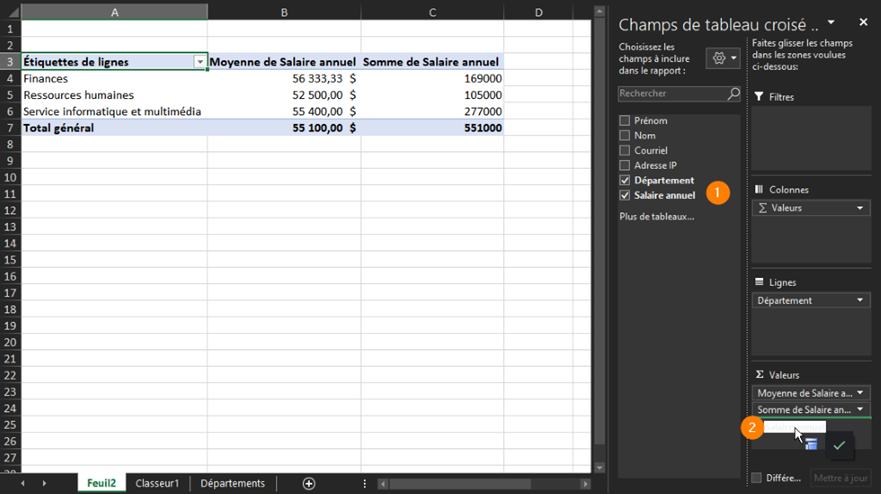
Task: Click the Filtres funnel icon
Action: click(759, 97)
